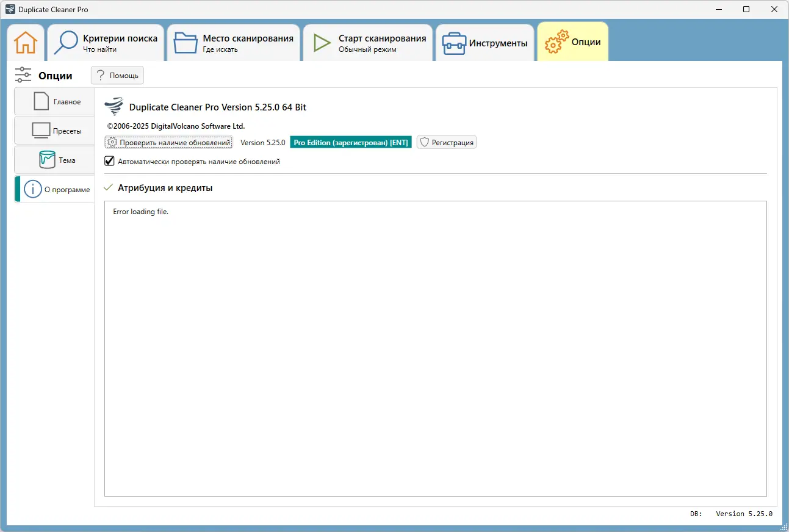Viewport: 789px width, 532px height.
Task: Click the Регистрация button
Action: [x=447, y=142]
